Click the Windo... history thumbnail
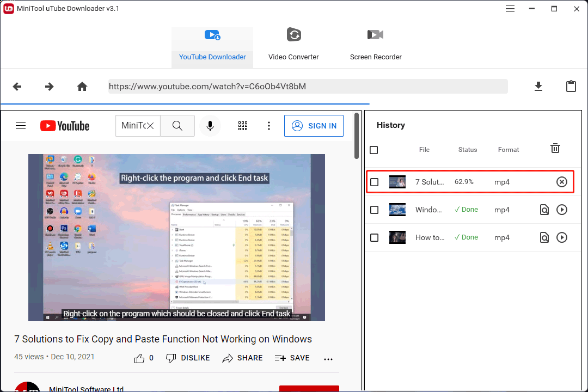 tap(397, 210)
